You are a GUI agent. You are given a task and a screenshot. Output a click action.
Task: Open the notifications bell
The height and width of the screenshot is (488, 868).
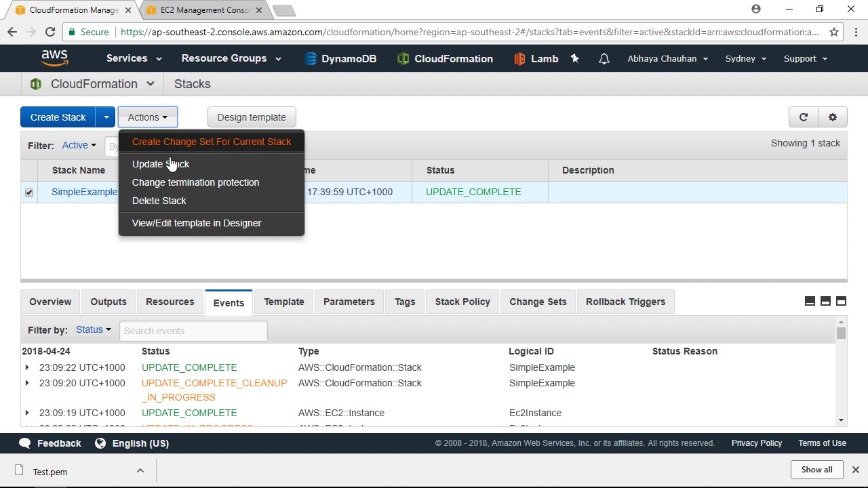coord(604,59)
